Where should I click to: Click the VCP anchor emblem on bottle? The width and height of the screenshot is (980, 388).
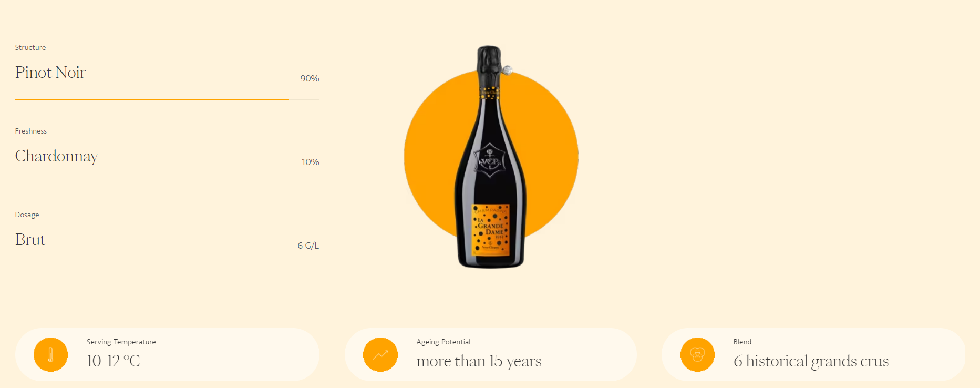[490, 160]
